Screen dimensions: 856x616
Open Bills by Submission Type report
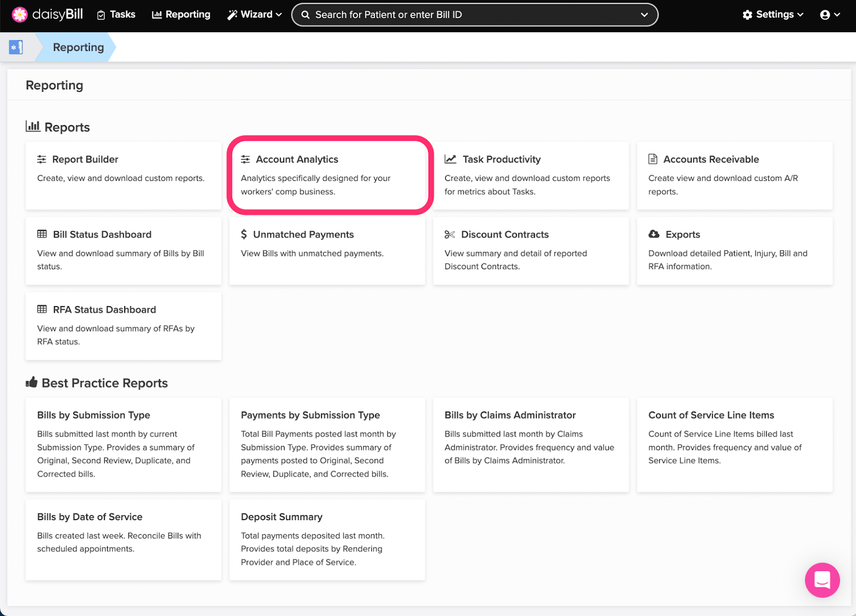click(124, 445)
